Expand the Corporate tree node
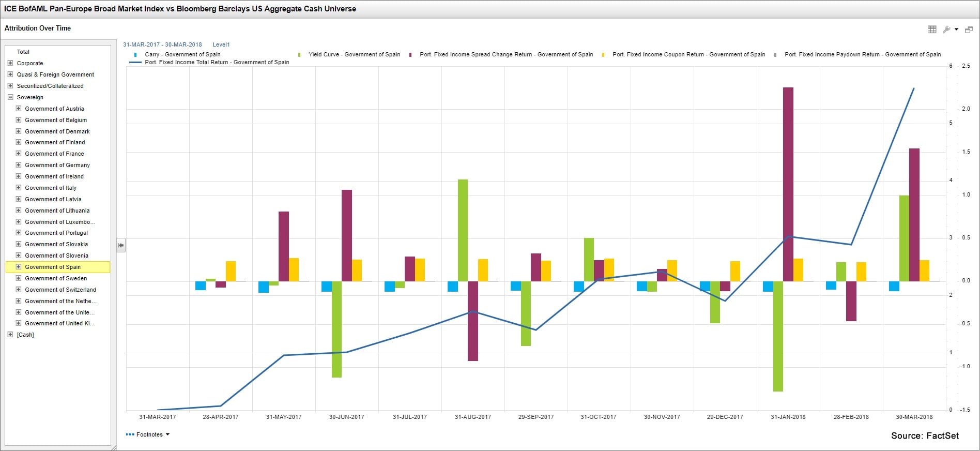Viewport: 980px width, 451px height. pos(10,63)
